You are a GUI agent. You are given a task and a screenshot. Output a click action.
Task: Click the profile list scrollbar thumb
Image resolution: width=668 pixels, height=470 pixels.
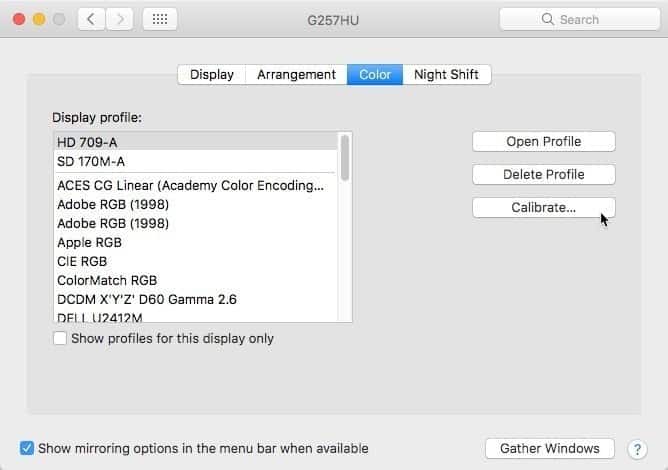(345, 158)
